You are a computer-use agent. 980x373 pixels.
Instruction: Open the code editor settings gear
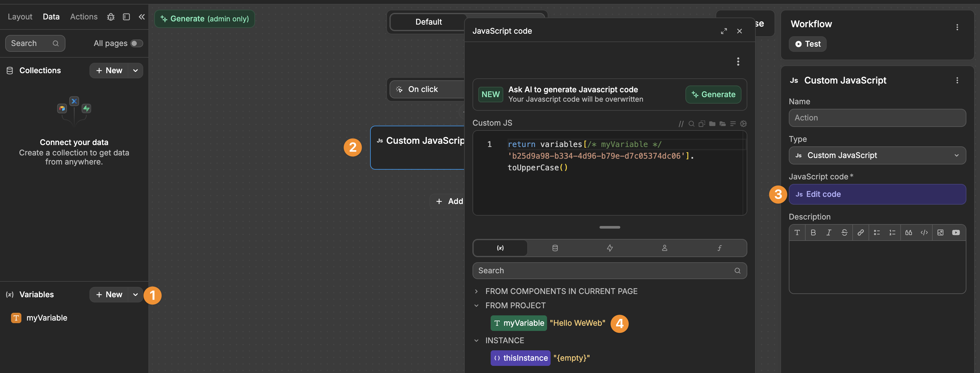coord(743,124)
